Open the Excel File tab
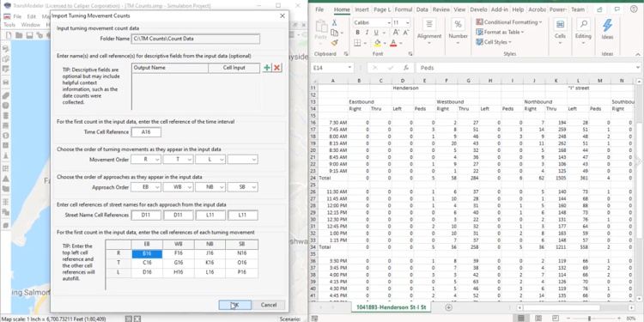 point(319,9)
